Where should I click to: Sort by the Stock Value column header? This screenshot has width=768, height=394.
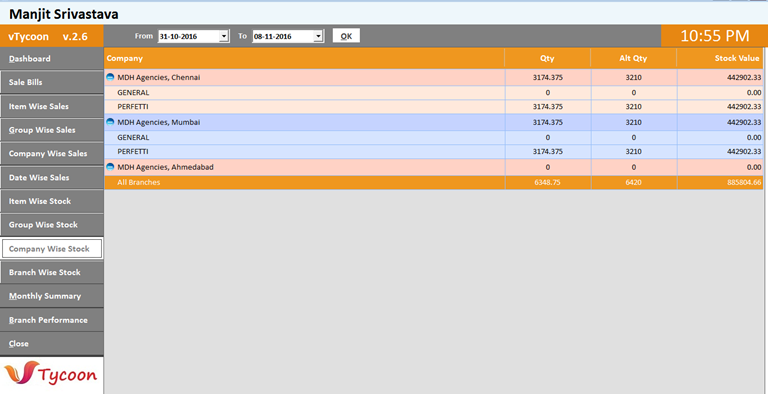[720, 58]
